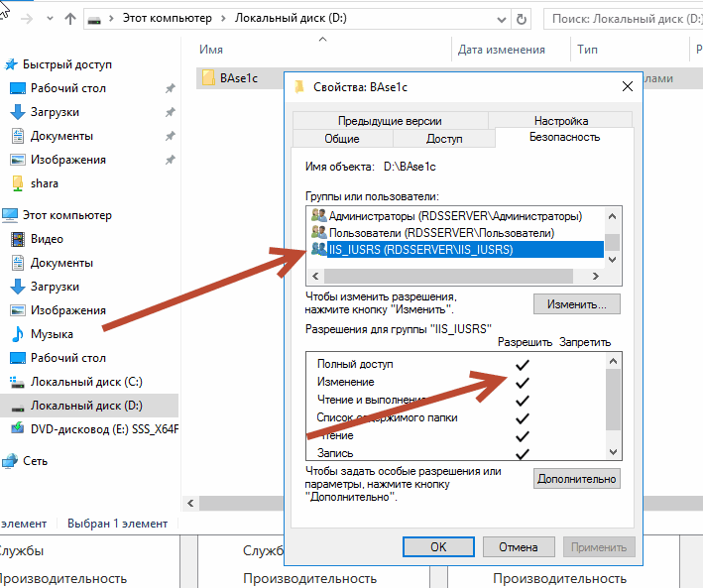The height and width of the screenshot is (588, 703).
Task: Click the Дополнительно button
Action: (576, 479)
